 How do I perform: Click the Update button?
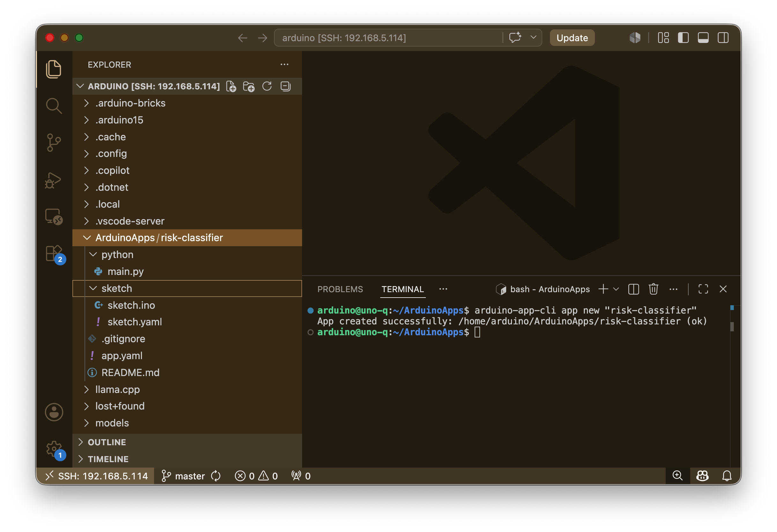click(573, 38)
